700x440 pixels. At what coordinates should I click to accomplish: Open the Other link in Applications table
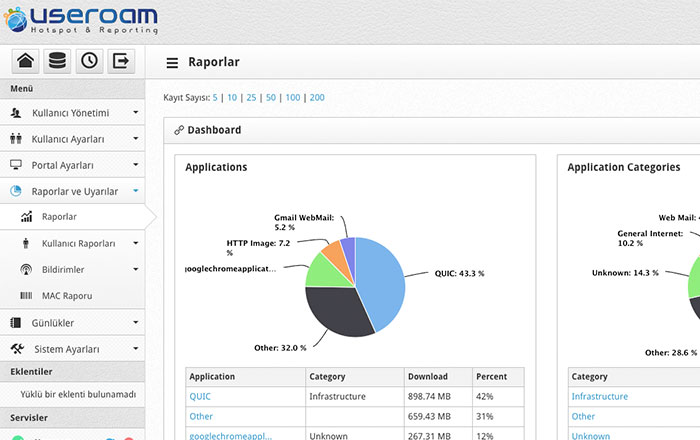coord(201,416)
